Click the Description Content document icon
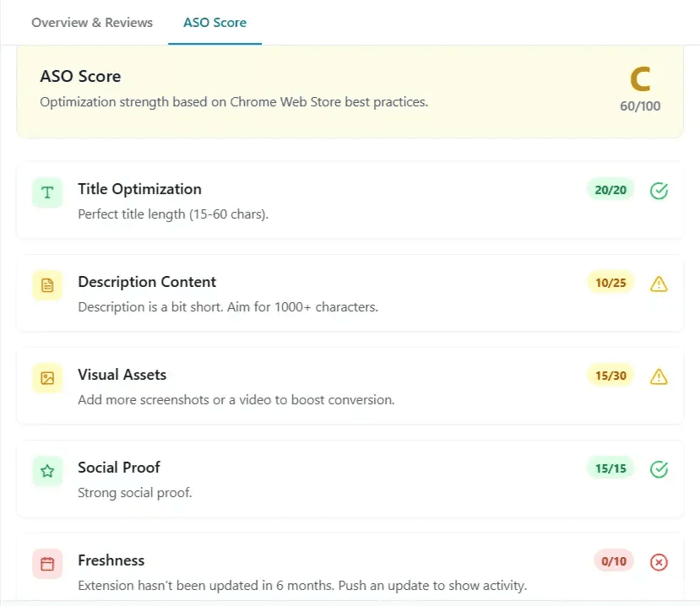Screen dimensions: 700x606 (x=46, y=285)
